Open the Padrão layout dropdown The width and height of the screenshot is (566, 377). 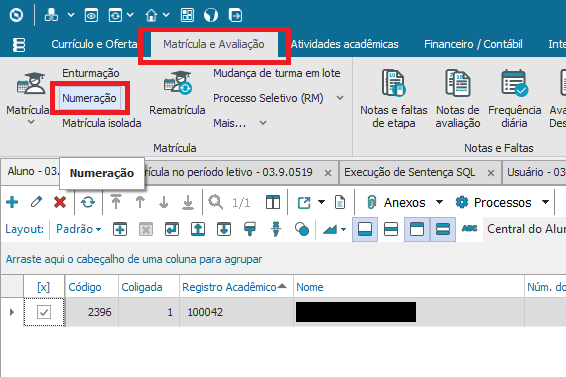pyautogui.click(x=78, y=229)
